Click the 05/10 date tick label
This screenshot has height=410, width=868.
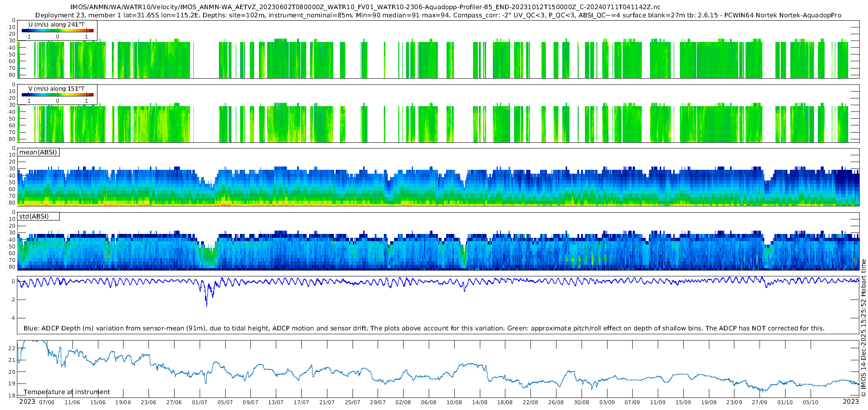pos(811,402)
